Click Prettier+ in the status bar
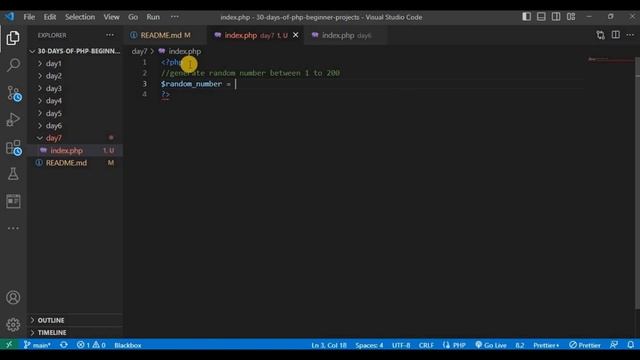The image size is (640, 360). coord(546,345)
